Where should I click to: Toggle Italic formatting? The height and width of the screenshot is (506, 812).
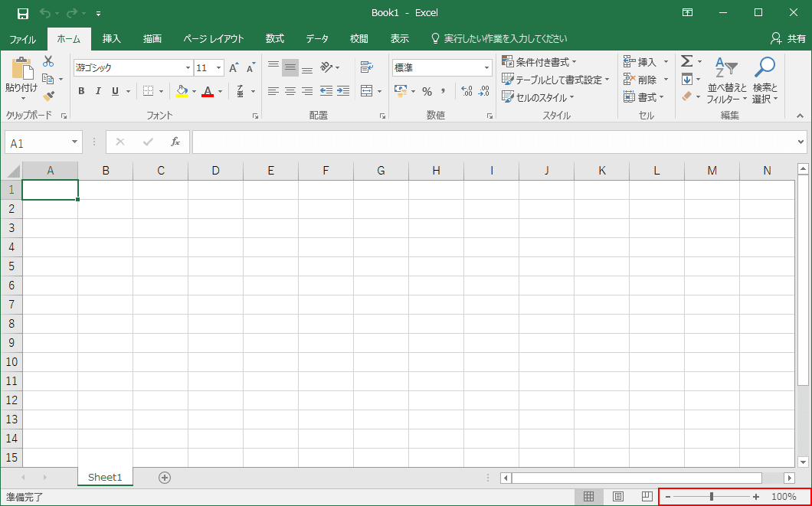tap(98, 91)
